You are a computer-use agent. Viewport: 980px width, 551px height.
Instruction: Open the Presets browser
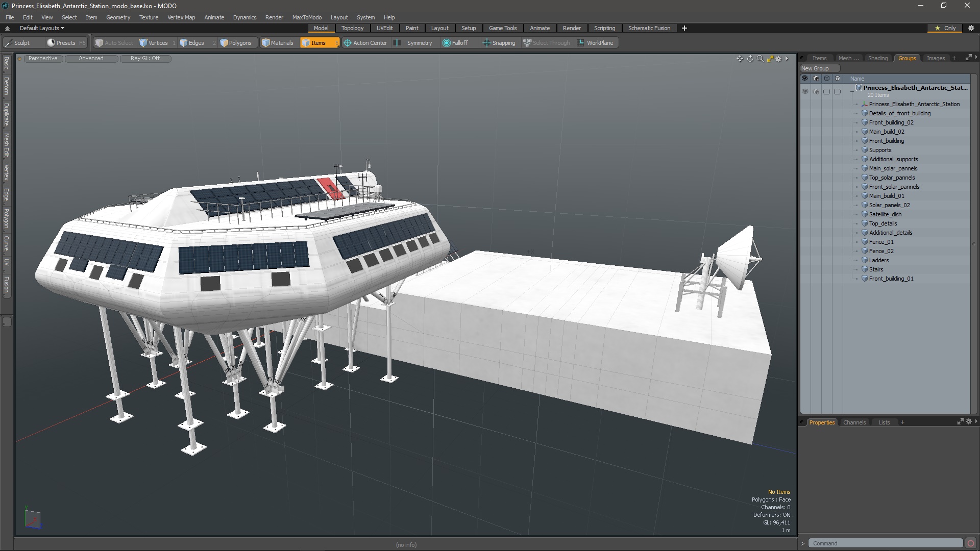66,43
